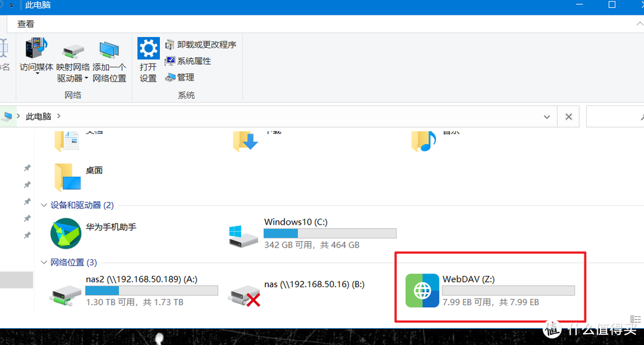Select the disconnected nas (B:) drive icon
Screen dimensions: 644x345
pyautogui.click(x=244, y=296)
